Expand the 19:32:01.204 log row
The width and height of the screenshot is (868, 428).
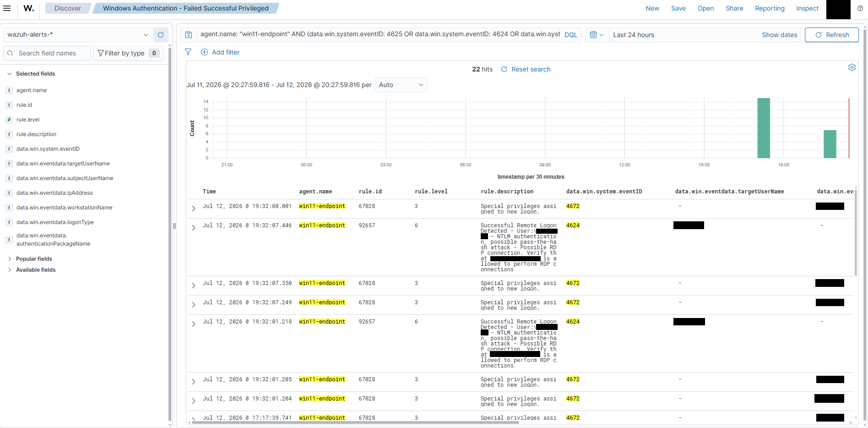[194, 401]
